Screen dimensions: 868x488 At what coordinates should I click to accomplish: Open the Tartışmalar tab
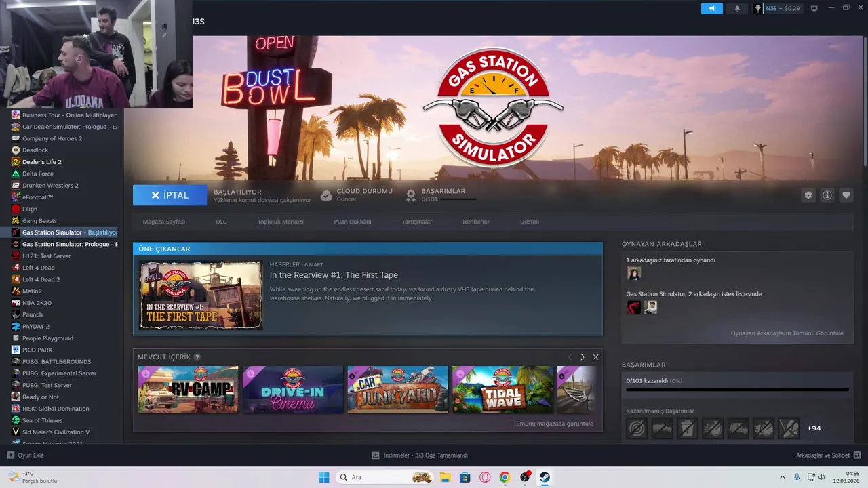(417, 222)
